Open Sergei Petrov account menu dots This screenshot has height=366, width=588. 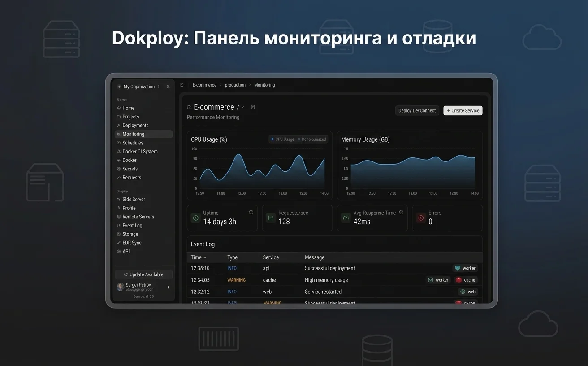[x=169, y=287]
